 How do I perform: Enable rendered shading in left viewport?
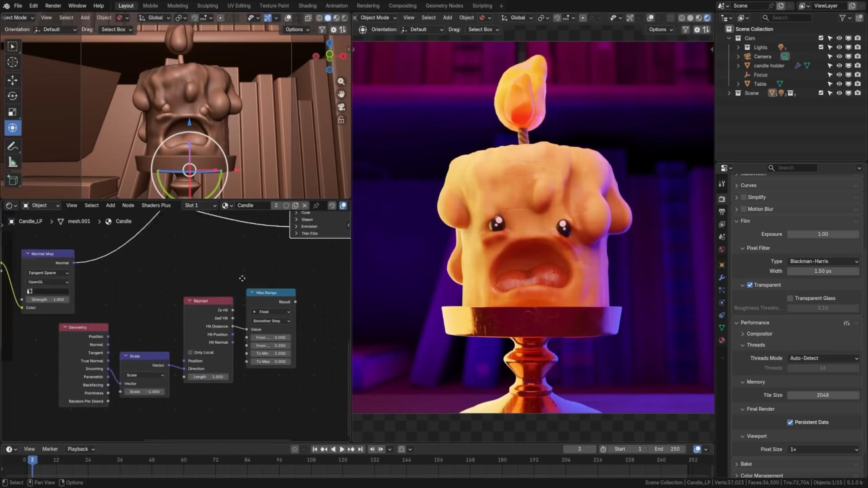click(x=344, y=18)
